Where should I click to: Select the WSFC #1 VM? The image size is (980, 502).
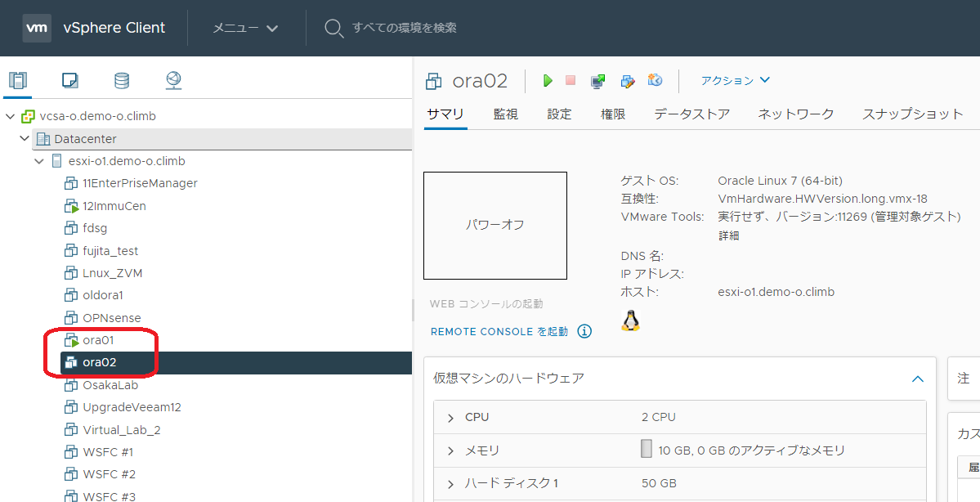(108, 452)
